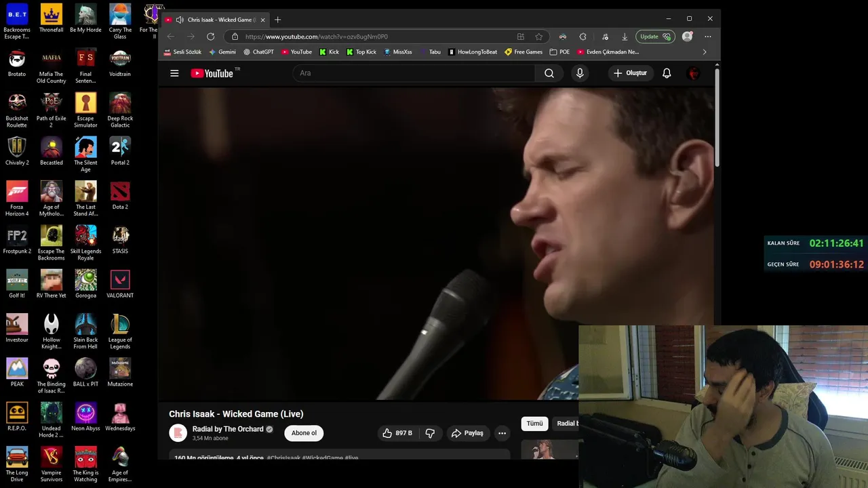868x488 pixels.
Task: Go back in the browser
Action: coord(171,37)
